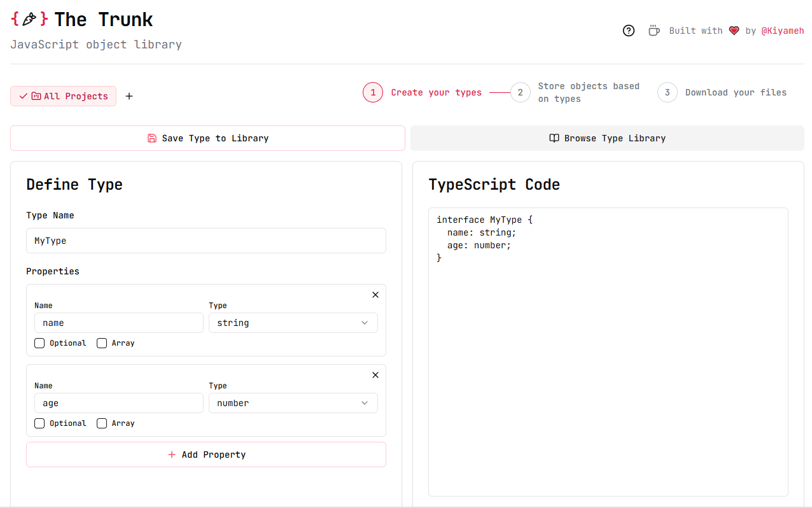The width and height of the screenshot is (812, 508).
Task: Toggle Optional checkbox for name property
Action: click(x=39, y=343)
